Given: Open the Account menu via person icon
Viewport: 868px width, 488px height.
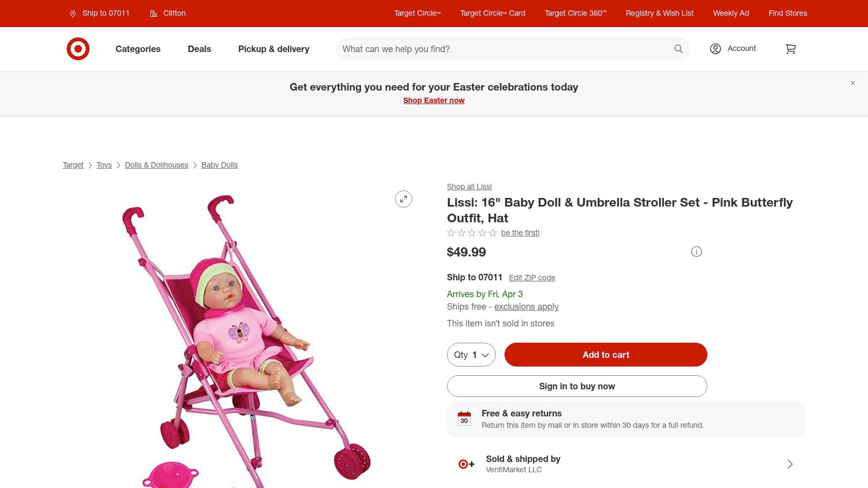Looking at the screenshot, I should 715,48.
